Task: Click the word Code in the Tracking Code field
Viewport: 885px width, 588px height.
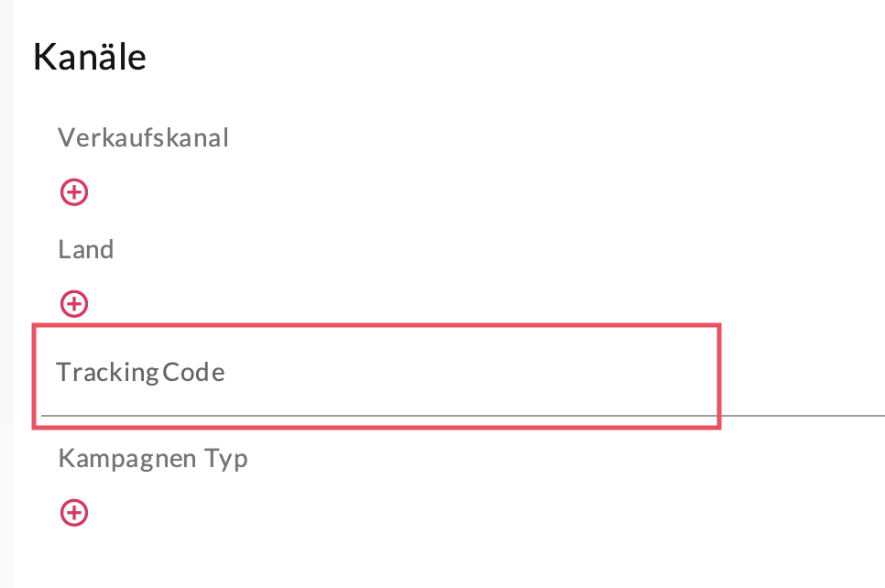Action: click(x=193, y=373)
